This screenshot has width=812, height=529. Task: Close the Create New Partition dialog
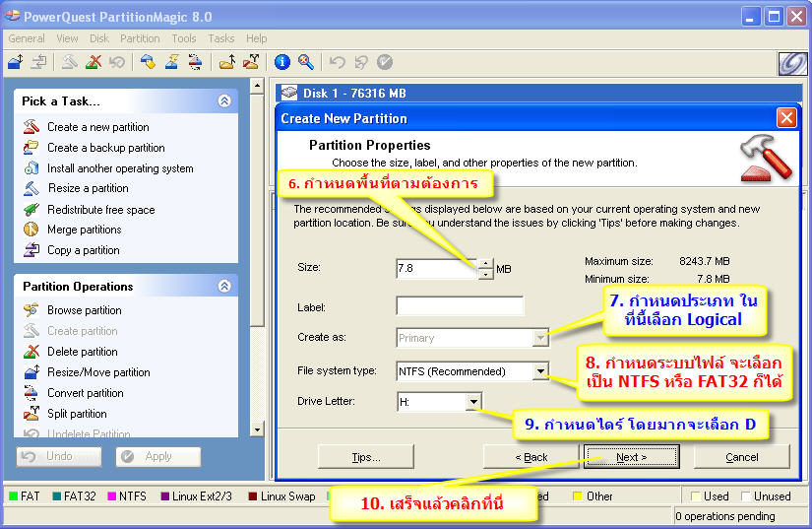pos(786,118)
